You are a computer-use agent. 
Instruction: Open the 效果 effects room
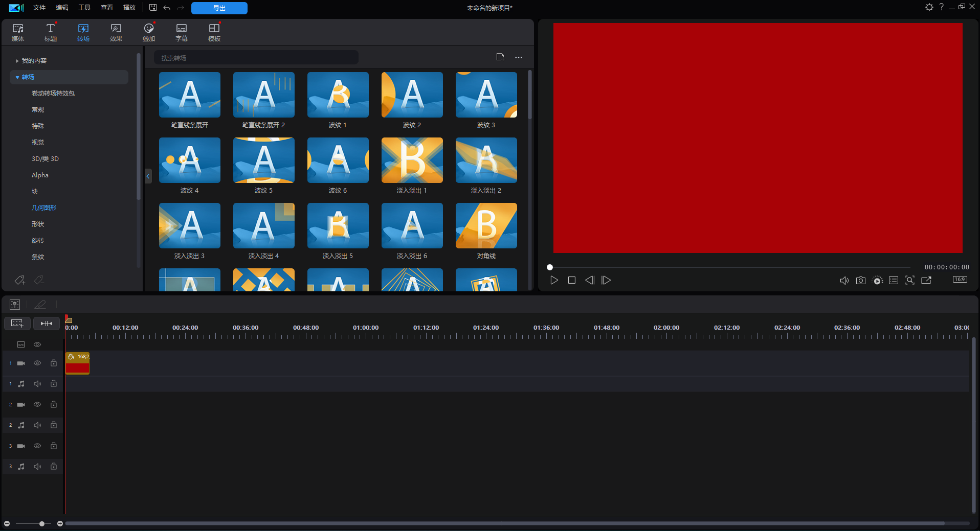coord(116,32)
